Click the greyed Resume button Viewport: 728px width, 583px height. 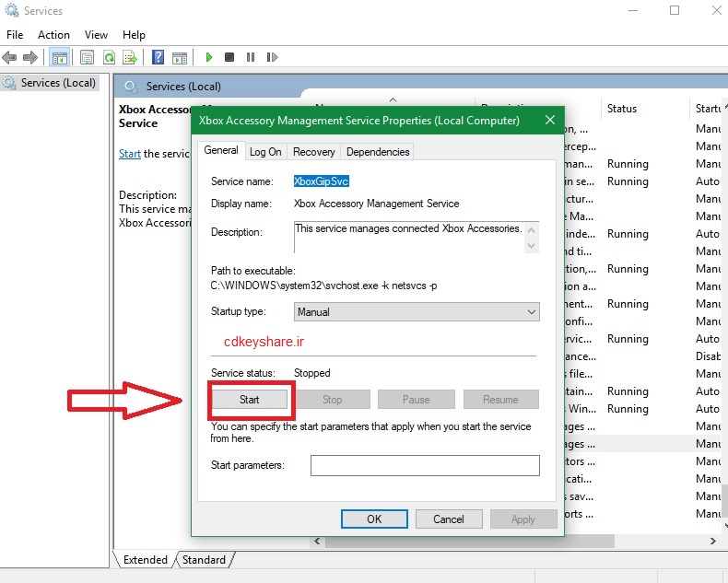[500, 400]
